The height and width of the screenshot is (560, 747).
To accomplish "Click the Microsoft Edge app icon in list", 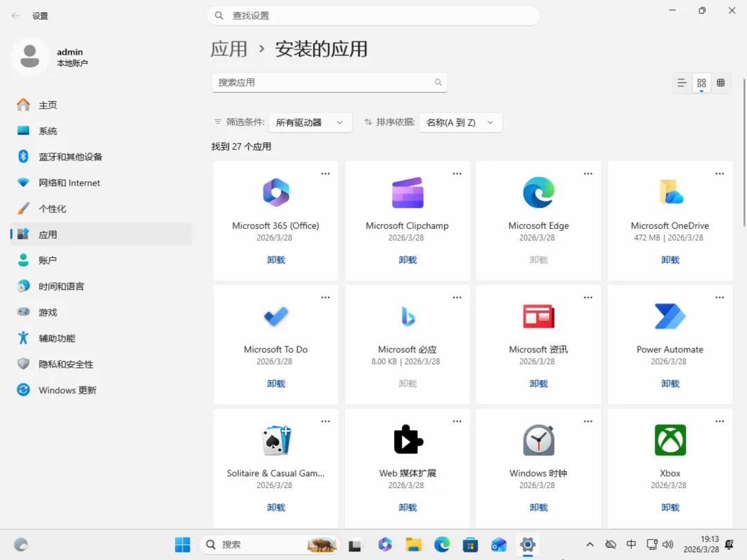I will pos(538,192).
